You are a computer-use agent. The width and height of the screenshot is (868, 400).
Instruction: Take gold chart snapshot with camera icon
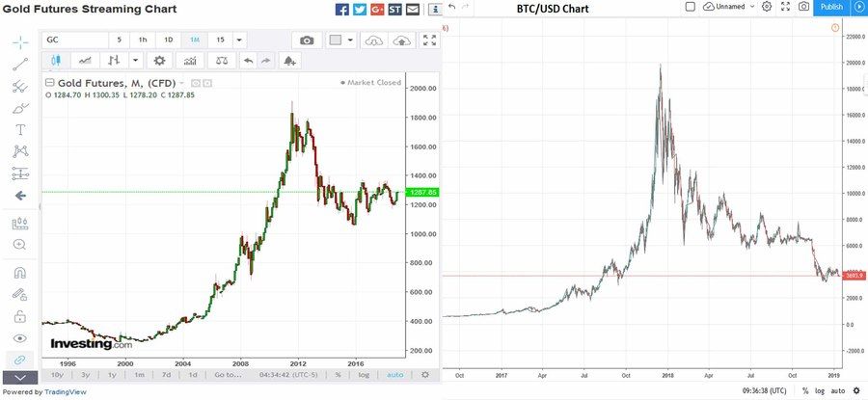tap(307, 40)
